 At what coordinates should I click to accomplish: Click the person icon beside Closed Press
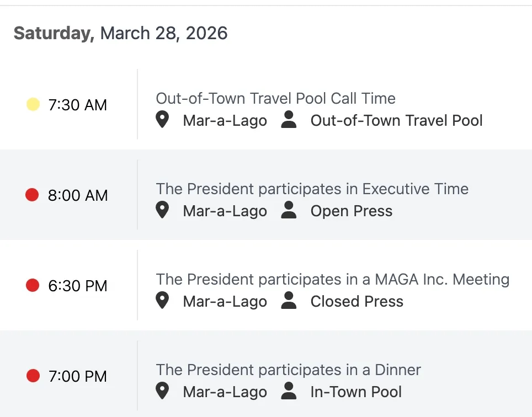[289, 301]
